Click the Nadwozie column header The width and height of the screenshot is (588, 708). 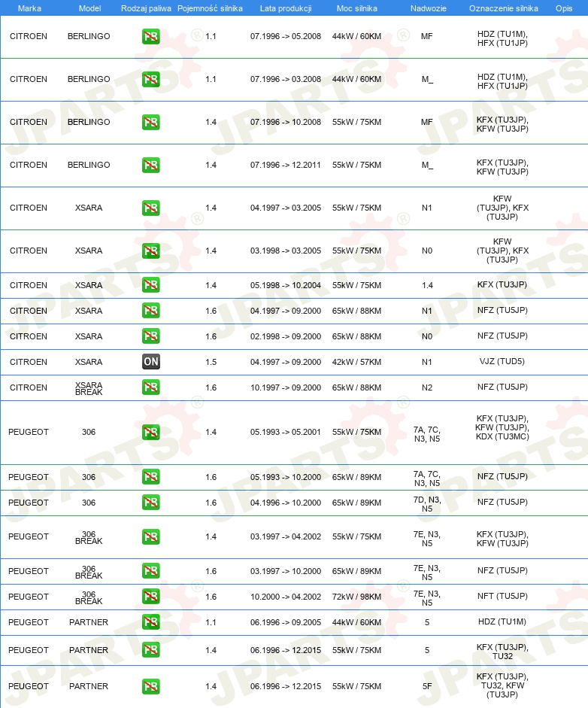point(429,8)
